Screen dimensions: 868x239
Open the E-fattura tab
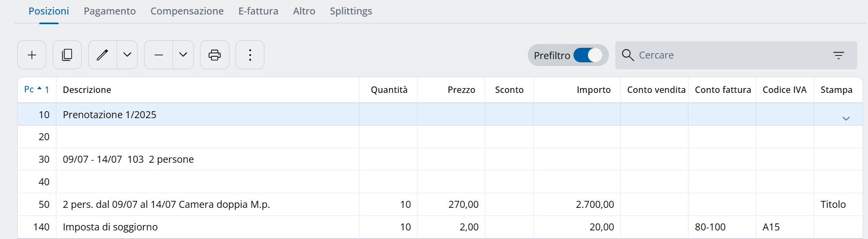(x=258, y=11)
